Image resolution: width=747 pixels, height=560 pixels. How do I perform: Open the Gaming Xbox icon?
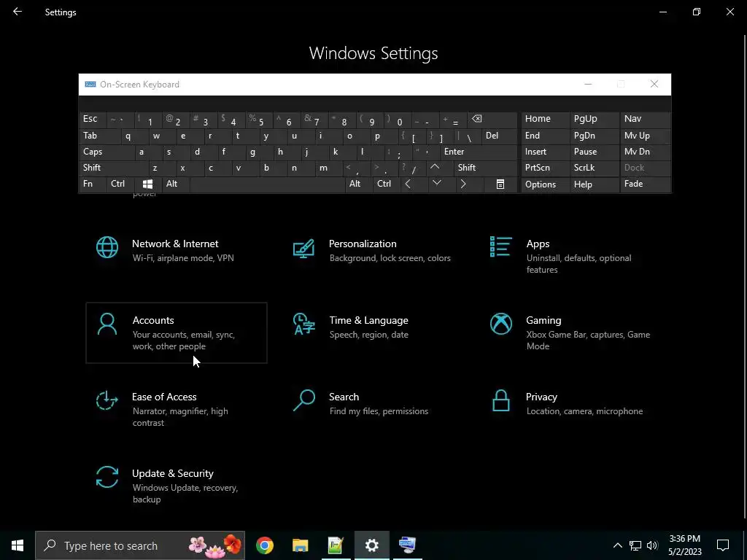(500, 324)
